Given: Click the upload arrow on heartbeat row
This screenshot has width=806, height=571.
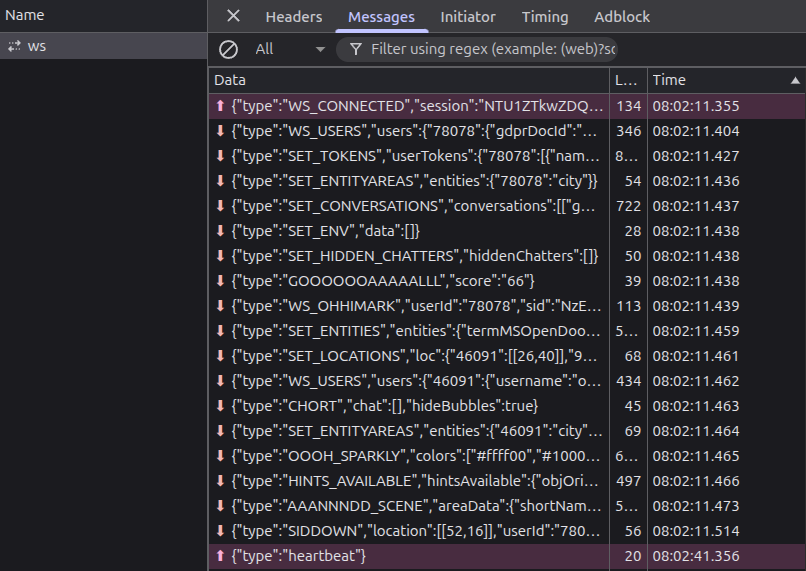Looking at the screenshot, I should pyautogui.click(x=220, y=556).
